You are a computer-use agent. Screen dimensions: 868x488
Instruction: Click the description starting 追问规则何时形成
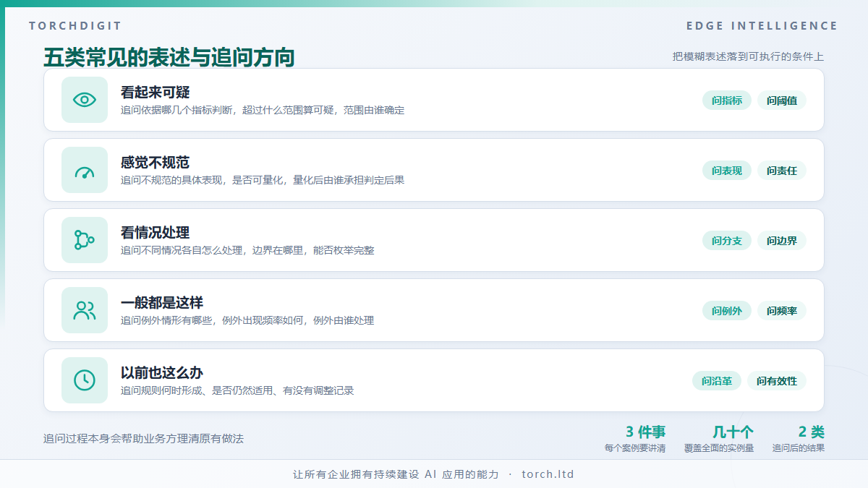coord(237,390)
